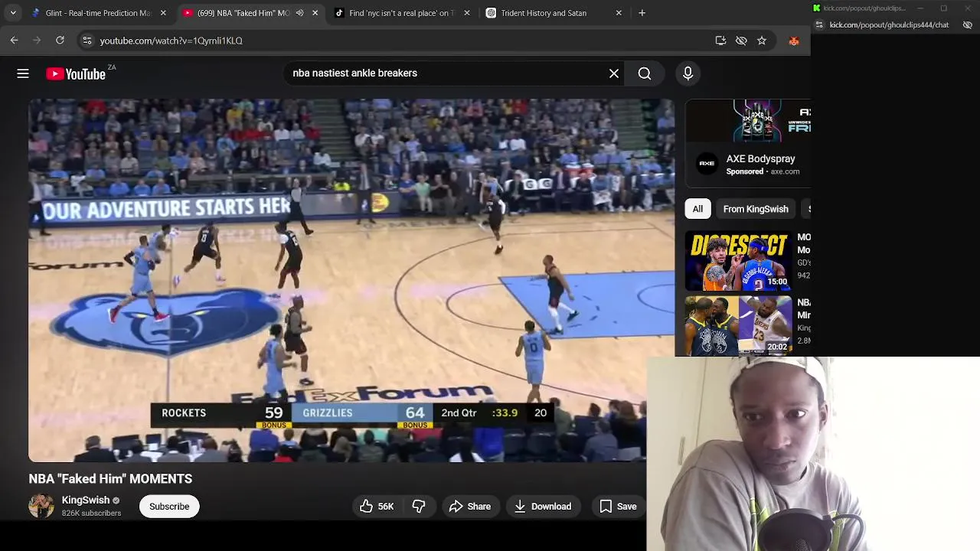Download the video
Viewport: 980px width, 551px height.
coord(543,507)
